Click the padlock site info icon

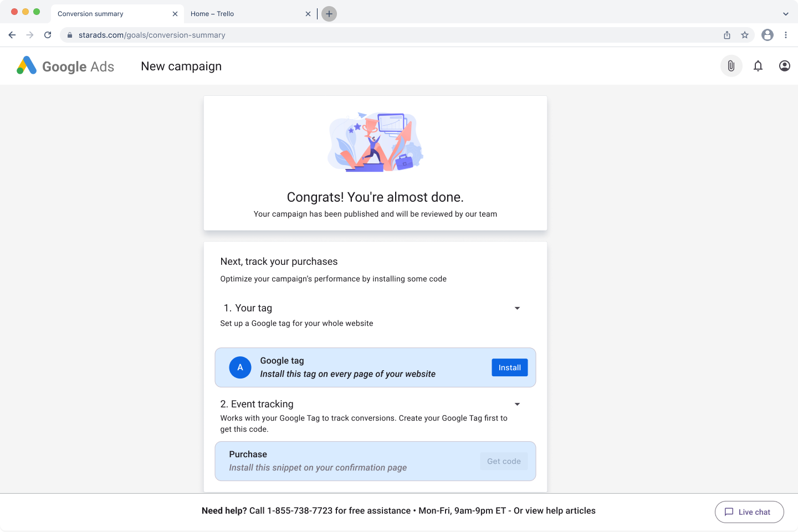(70, 35)
